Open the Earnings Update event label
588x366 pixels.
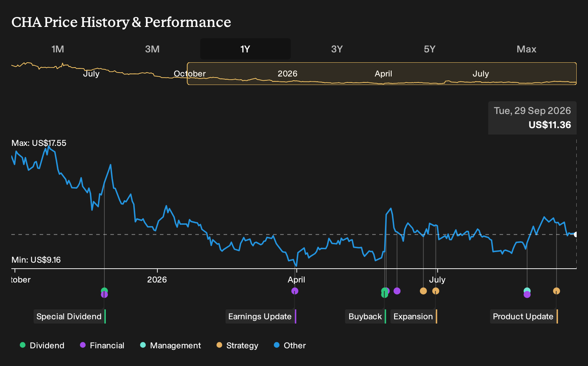point(261,316)
